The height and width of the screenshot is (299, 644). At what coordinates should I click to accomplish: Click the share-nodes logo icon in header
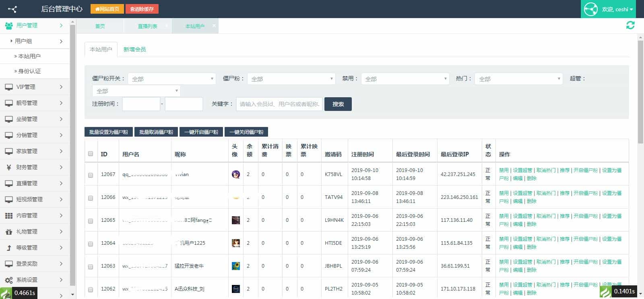coord(12,9)
